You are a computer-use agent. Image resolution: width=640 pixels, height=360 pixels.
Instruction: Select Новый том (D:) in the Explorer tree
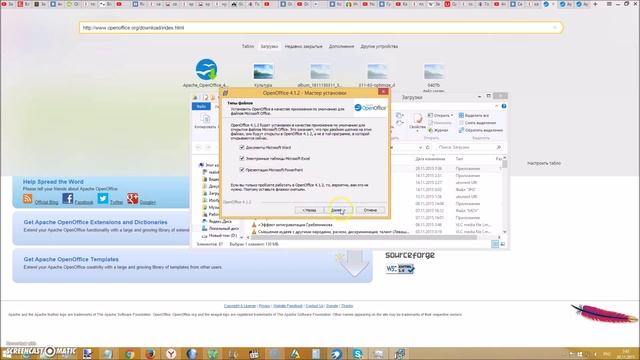pyautogui.click(x=219, y=236)
